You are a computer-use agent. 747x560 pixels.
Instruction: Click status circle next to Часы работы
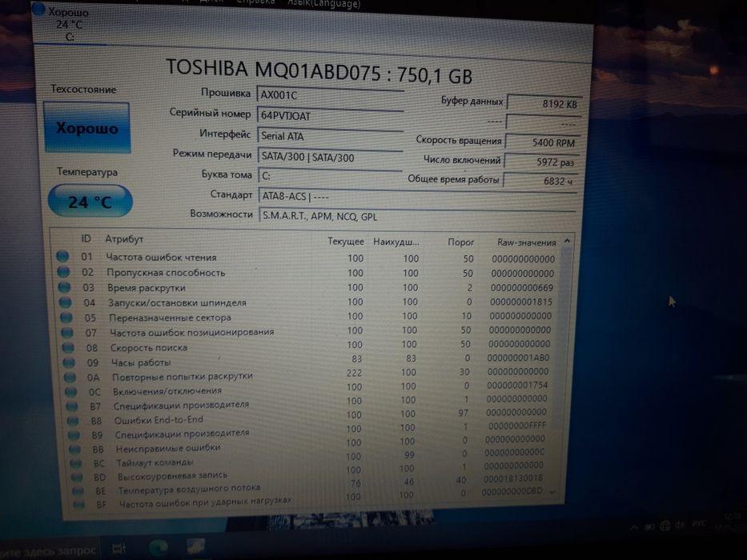coord(69,363)
